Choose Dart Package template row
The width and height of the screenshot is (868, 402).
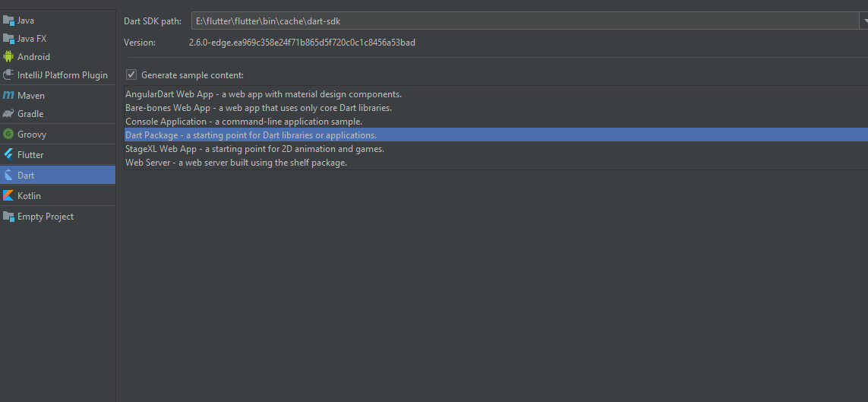tap(496, 135)
